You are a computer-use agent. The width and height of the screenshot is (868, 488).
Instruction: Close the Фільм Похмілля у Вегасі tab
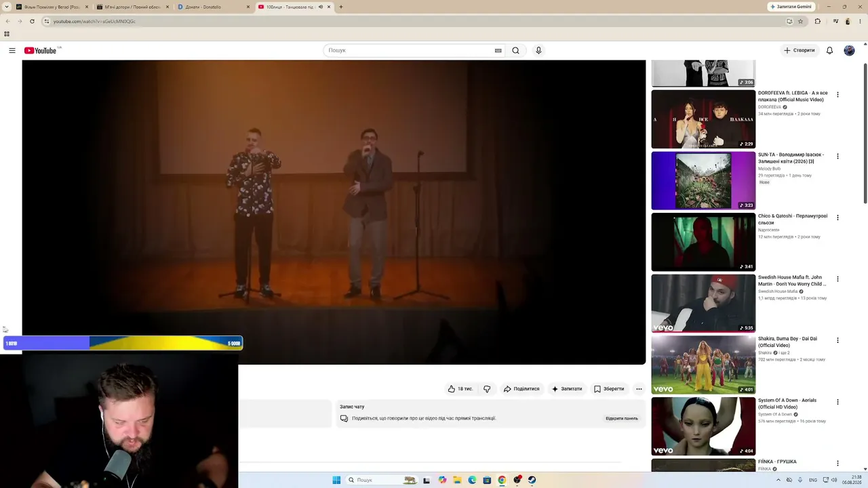(x=87, y=7)
